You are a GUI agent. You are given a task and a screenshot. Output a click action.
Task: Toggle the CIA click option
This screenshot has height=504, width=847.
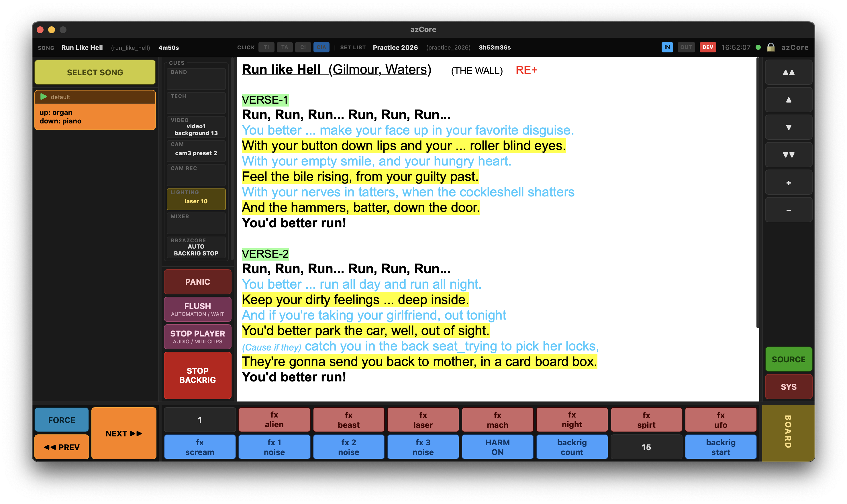321,47
